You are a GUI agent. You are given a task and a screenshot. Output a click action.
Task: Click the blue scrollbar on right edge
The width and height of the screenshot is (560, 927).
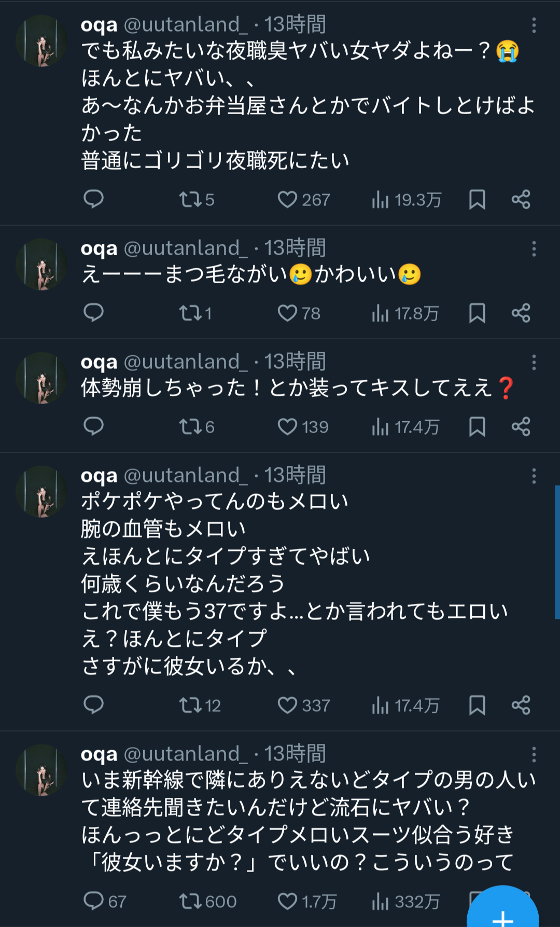(x=557, y=552)
